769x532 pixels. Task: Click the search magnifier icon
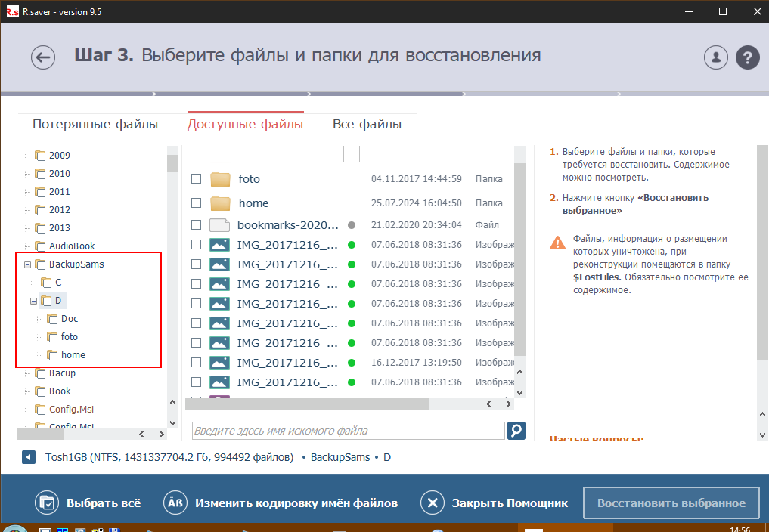tap(516, 431)
